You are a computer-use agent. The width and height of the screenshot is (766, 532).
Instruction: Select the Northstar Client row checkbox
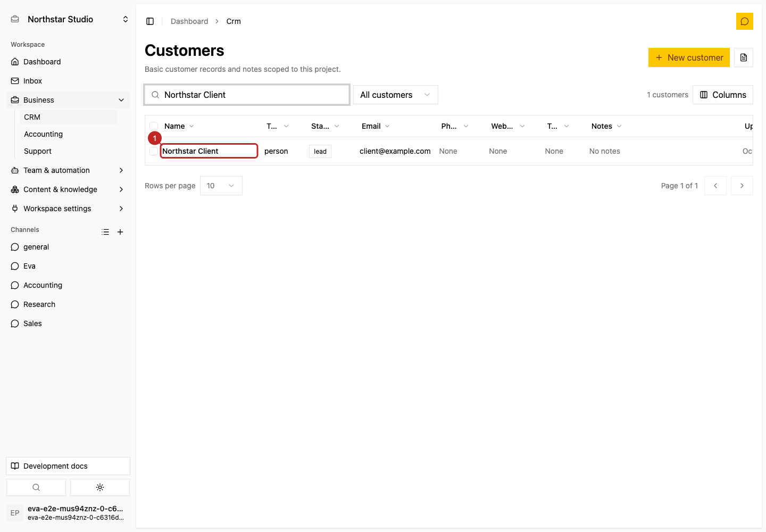point(154,151)
